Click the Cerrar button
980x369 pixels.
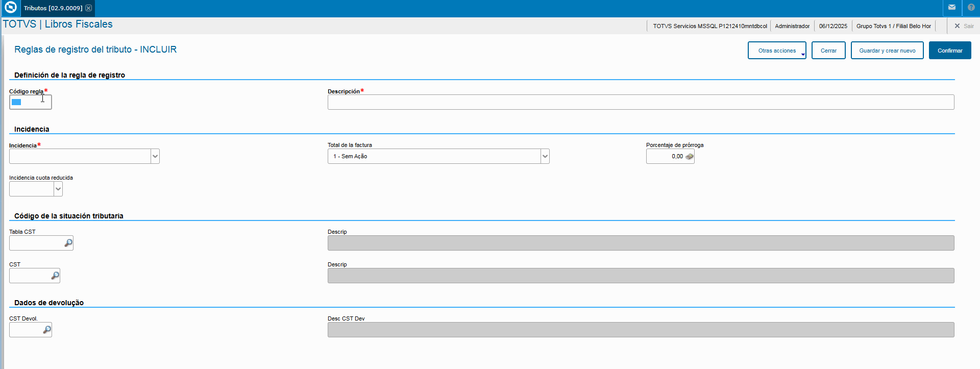click(828, 51)
